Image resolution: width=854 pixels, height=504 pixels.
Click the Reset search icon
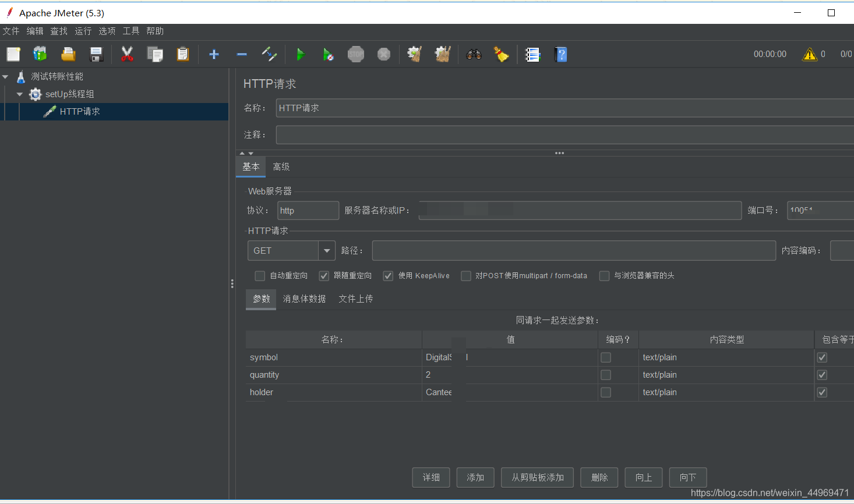[502, 54]
